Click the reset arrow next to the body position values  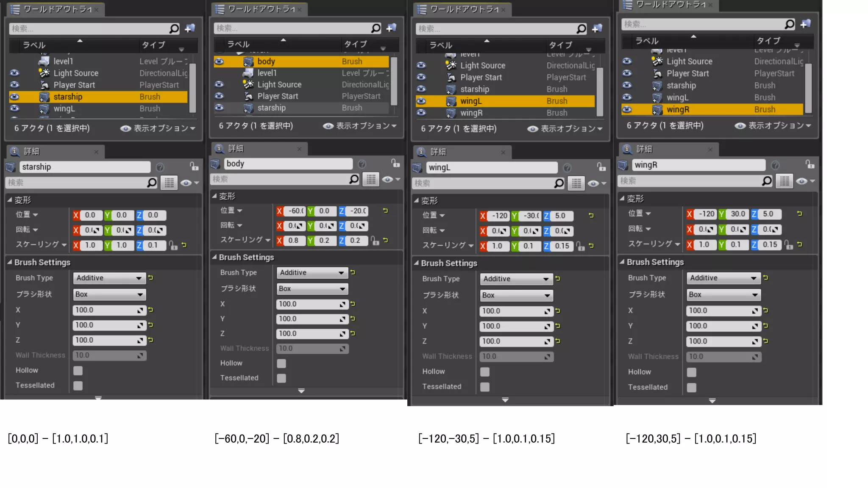pyautogui.click(x=385, y=211)
